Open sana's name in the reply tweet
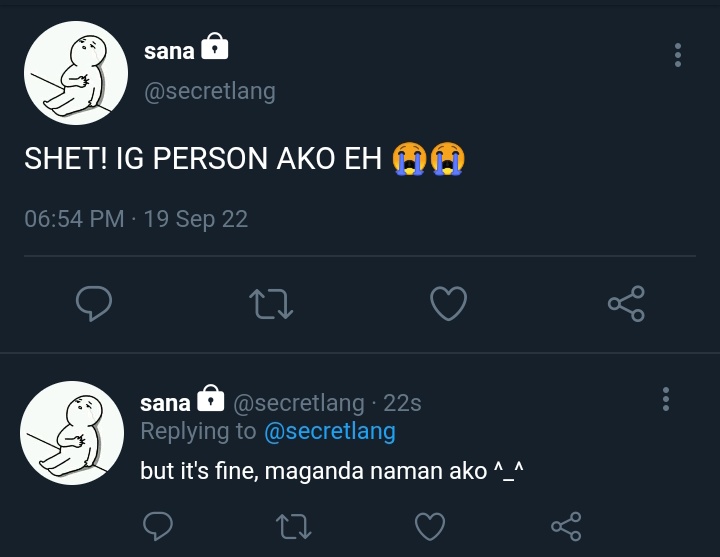 [165, 403]
